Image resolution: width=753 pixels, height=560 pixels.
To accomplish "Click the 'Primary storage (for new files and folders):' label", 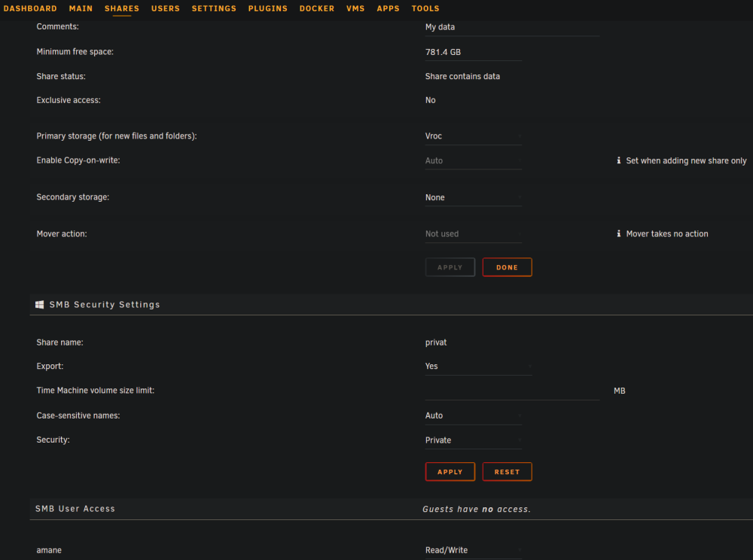I will (x=117, y=135).
